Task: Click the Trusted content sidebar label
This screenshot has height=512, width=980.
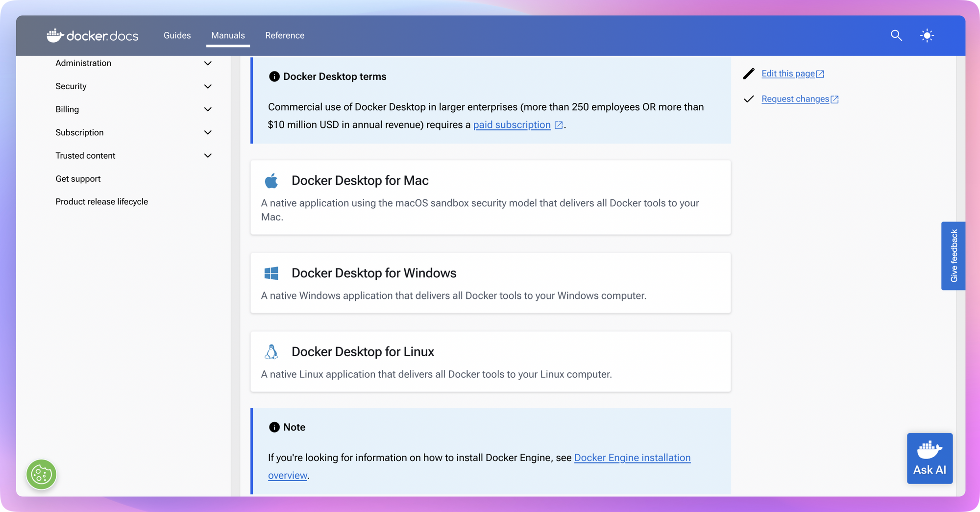Action: point(85,155)
